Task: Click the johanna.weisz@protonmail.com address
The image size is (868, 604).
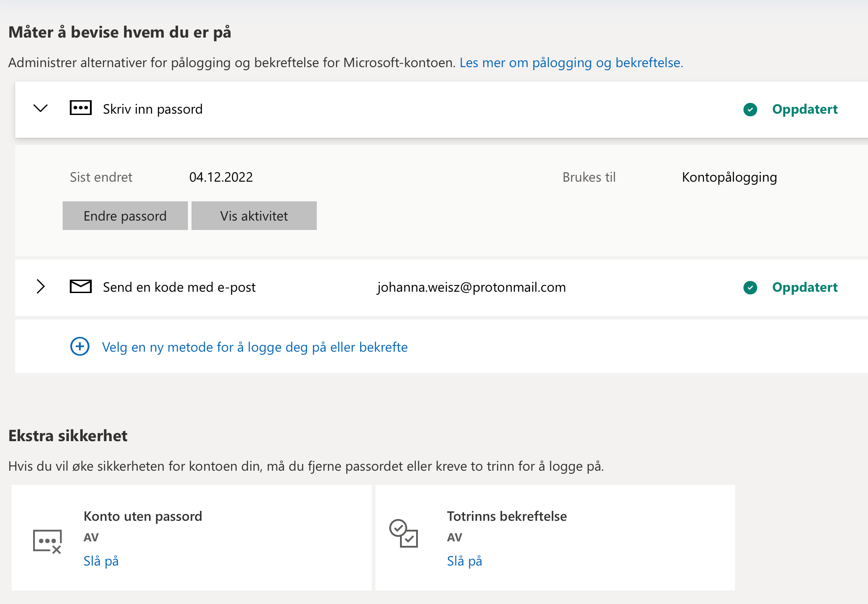Action: click(471, 287)
